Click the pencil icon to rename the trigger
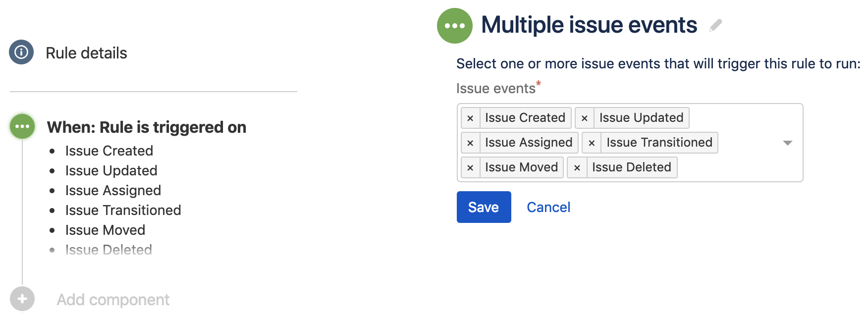Viewport: 868px width, 320px height. 715,25
